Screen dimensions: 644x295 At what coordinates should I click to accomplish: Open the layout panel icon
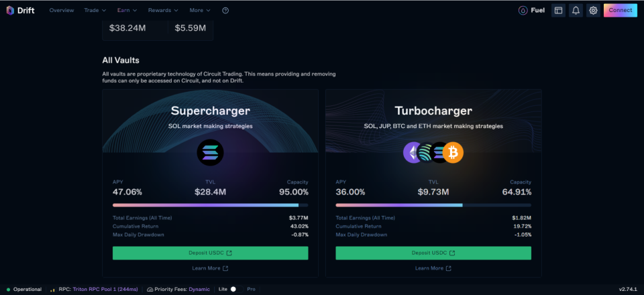(x=558, y=11)
